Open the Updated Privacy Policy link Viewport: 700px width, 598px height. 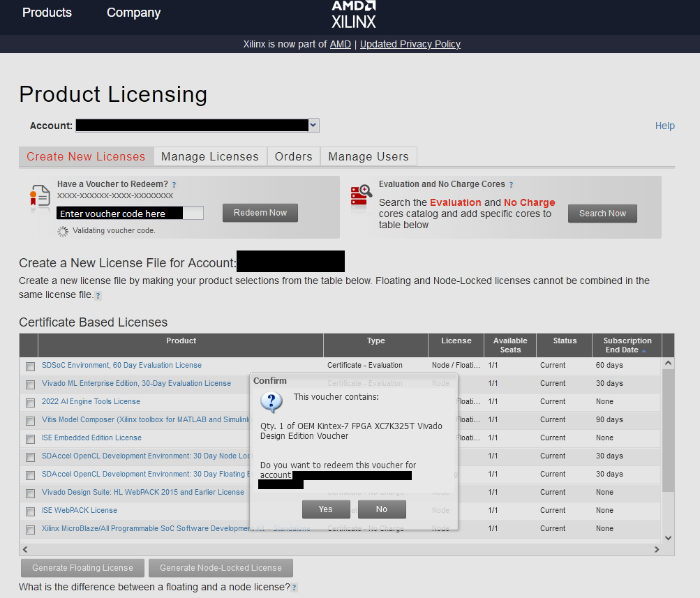click(410, 44)
